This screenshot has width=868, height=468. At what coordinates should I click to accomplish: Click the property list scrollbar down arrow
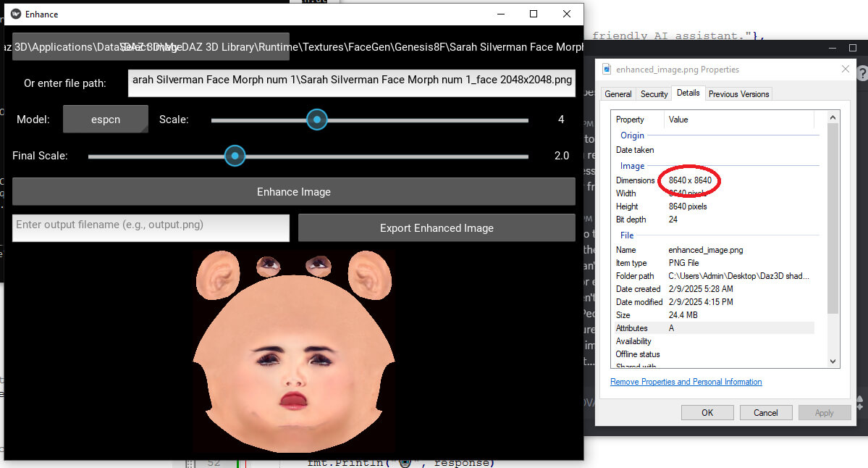tap(833, 361)
